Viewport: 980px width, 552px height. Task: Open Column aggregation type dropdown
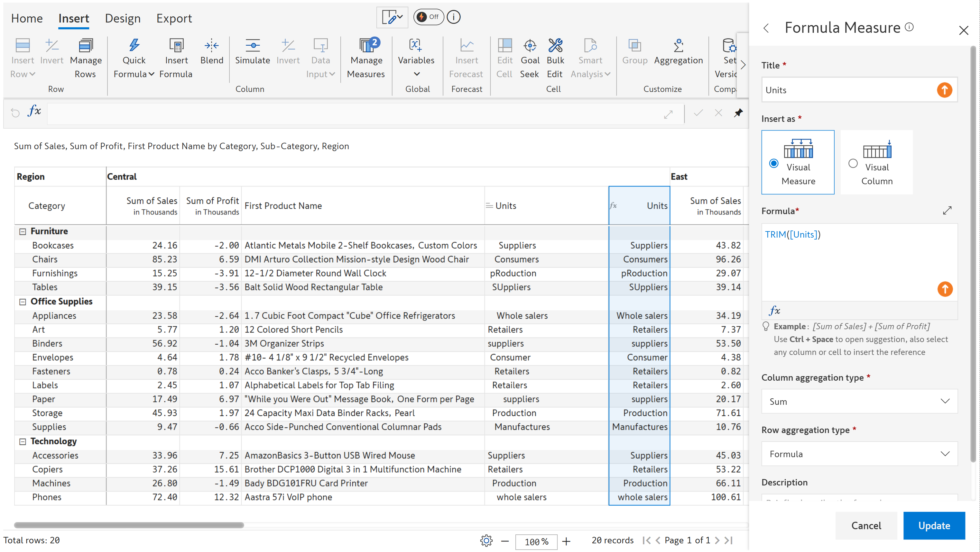point(859,402)
